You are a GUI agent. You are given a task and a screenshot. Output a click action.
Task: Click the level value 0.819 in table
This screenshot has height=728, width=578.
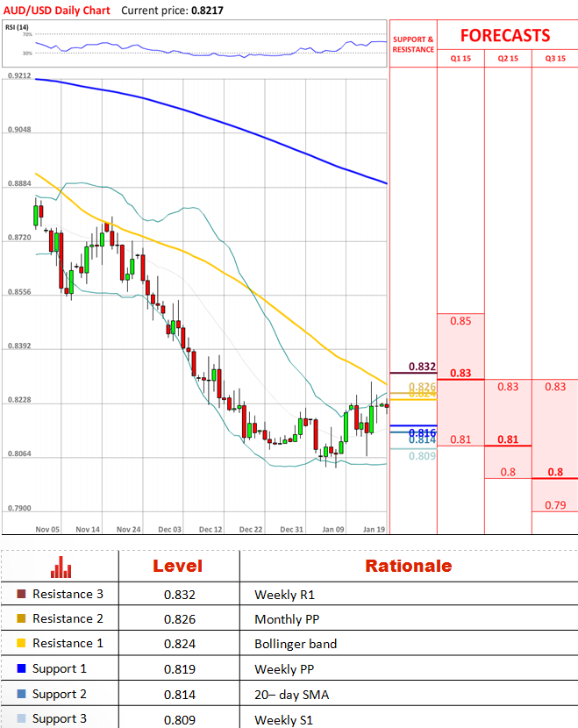tap(180, 669)
